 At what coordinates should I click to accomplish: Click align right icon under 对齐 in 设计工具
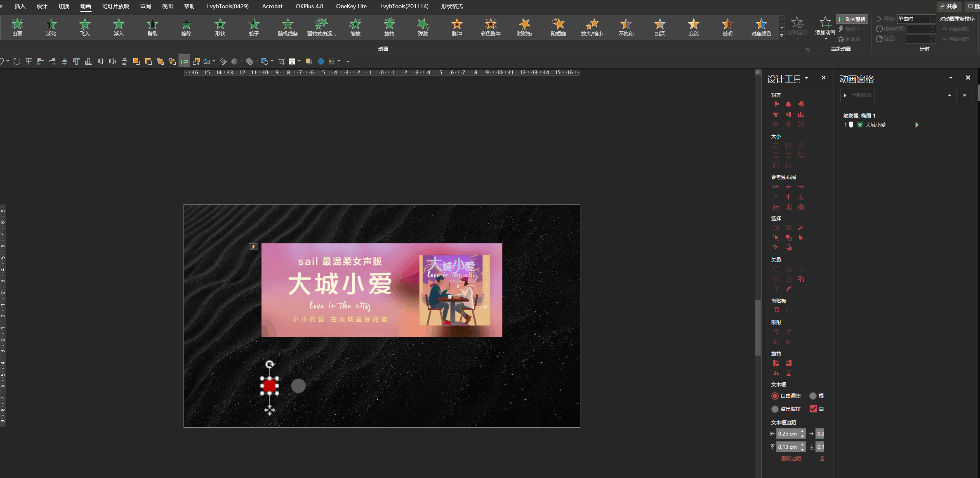(x=801, y=104)
